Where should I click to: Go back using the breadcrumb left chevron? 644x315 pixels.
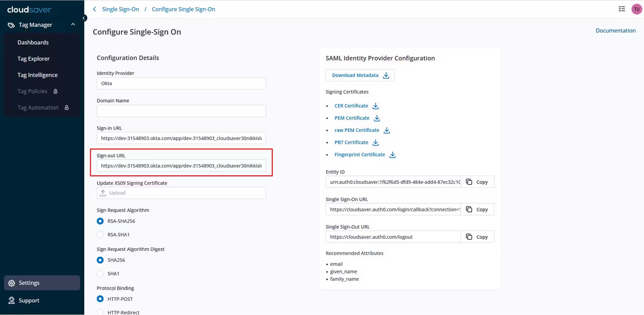tap(95, 9)
